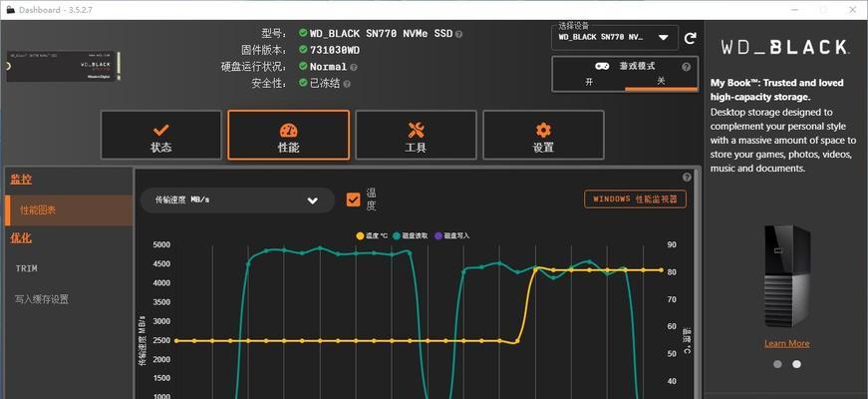Click the help icon next to 游戏模式
The height and width of the screenshot is (399, 868).
(687, 67)
